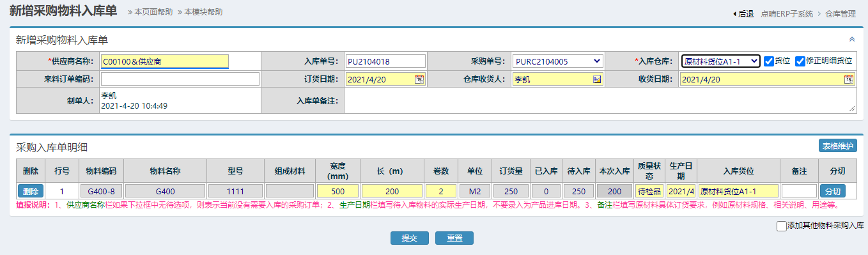Delete row 1 with 删除 button
The height and width of the screenshot is (255, 868).
click(x=31, y=191)
